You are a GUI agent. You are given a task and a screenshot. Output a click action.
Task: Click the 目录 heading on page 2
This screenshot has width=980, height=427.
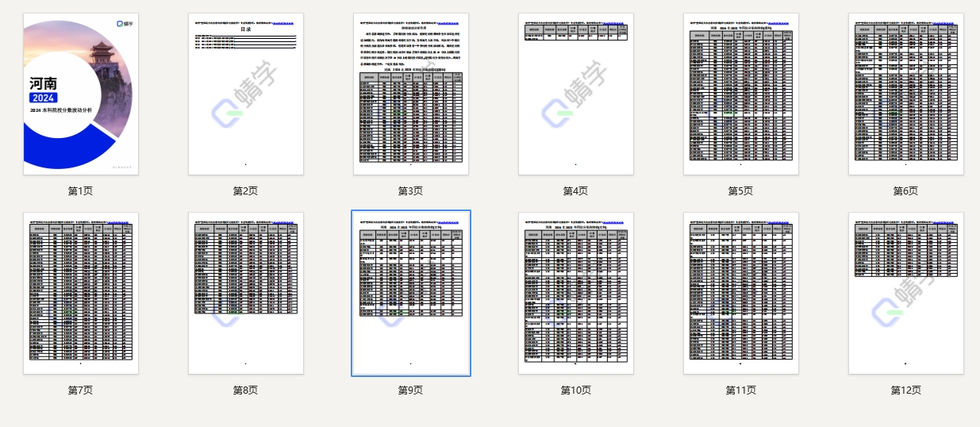[x=245, y=29]
